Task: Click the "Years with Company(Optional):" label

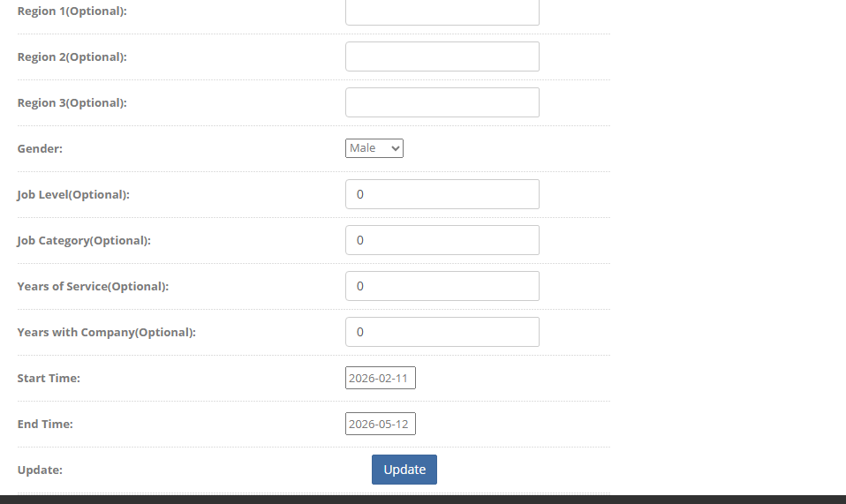Action: [x=106, y=332]
